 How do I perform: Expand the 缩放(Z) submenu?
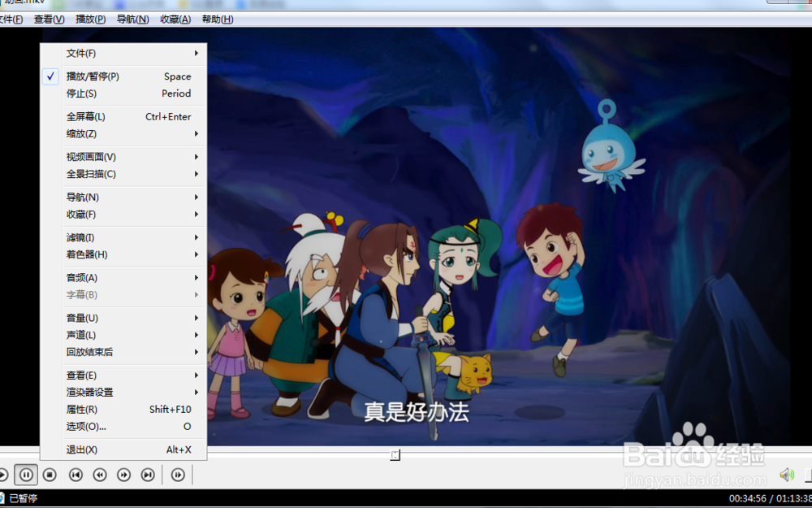tap(123, 134)
